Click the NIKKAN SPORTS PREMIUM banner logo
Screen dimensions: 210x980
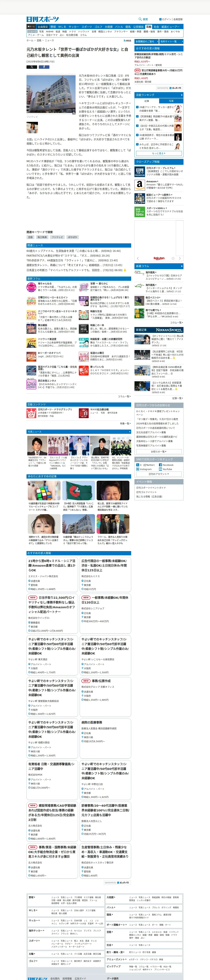pos(169,330)
